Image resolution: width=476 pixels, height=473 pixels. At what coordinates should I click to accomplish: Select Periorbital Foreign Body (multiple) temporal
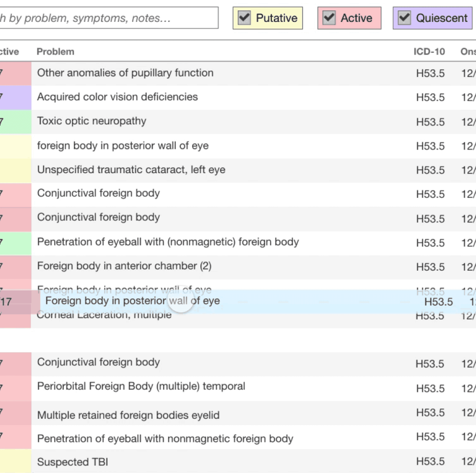(x=141, y=386)
